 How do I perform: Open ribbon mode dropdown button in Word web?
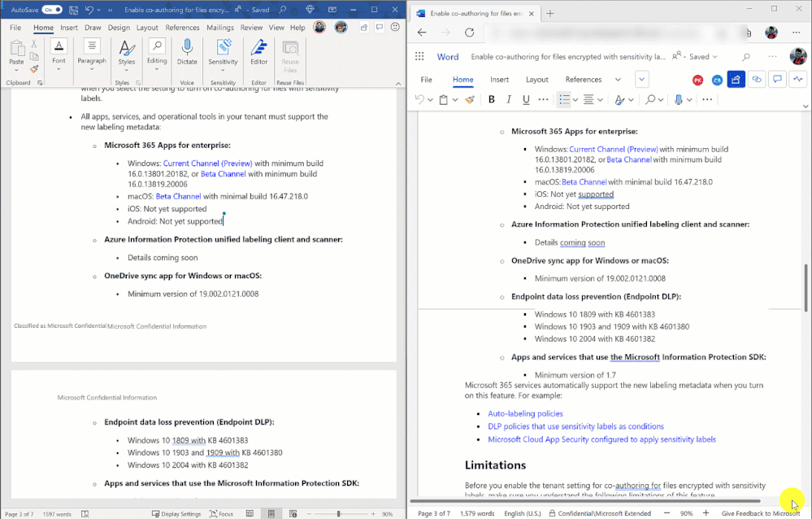641,80
